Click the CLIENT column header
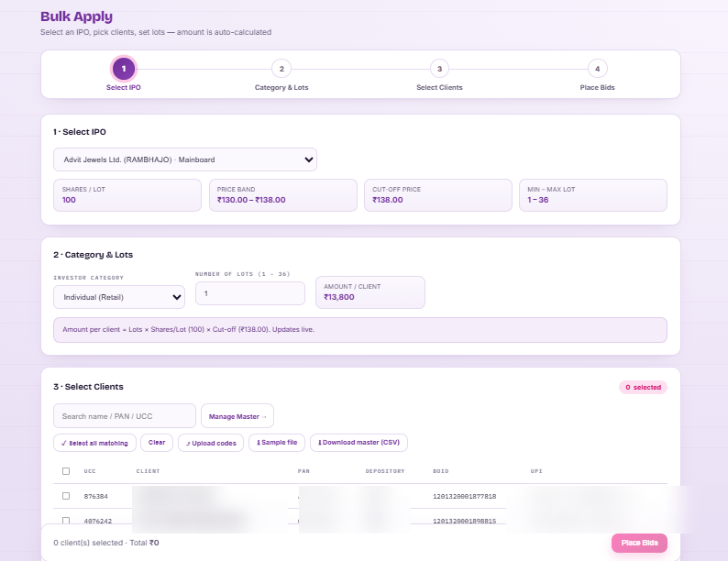 (148, 471)
